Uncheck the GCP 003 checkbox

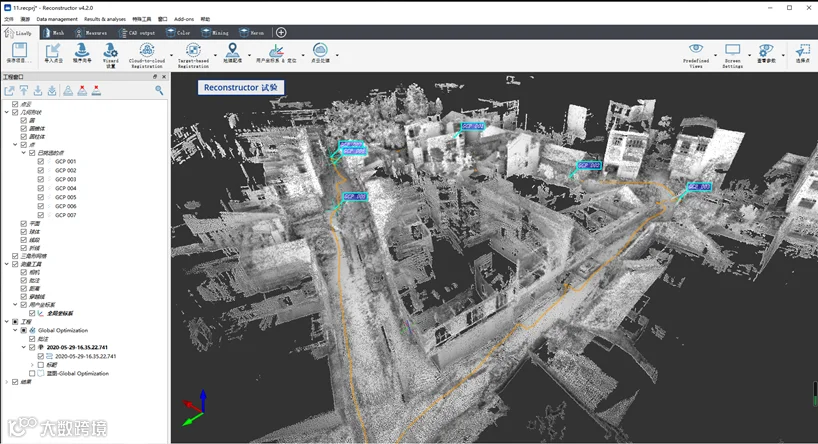tap(41, 179)
